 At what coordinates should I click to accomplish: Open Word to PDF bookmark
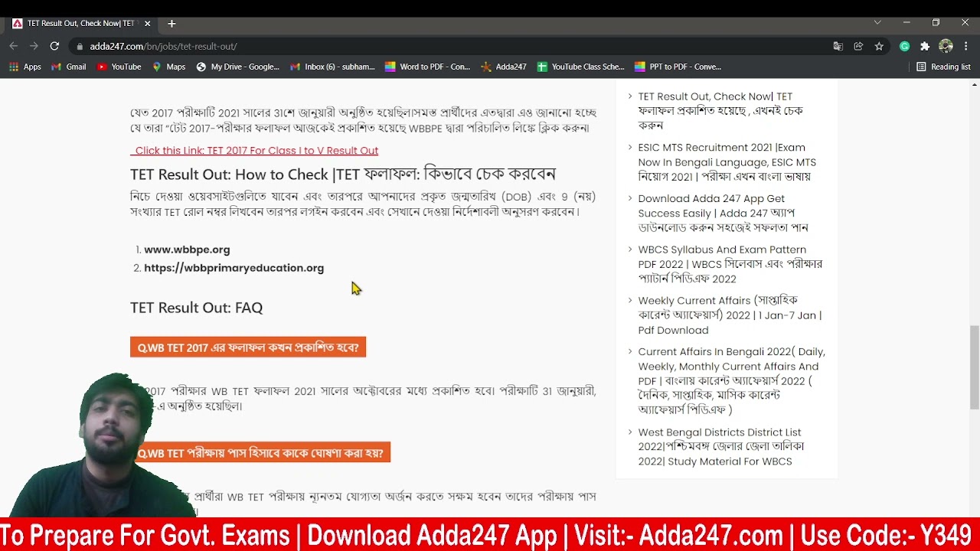[x=427, y=67]
